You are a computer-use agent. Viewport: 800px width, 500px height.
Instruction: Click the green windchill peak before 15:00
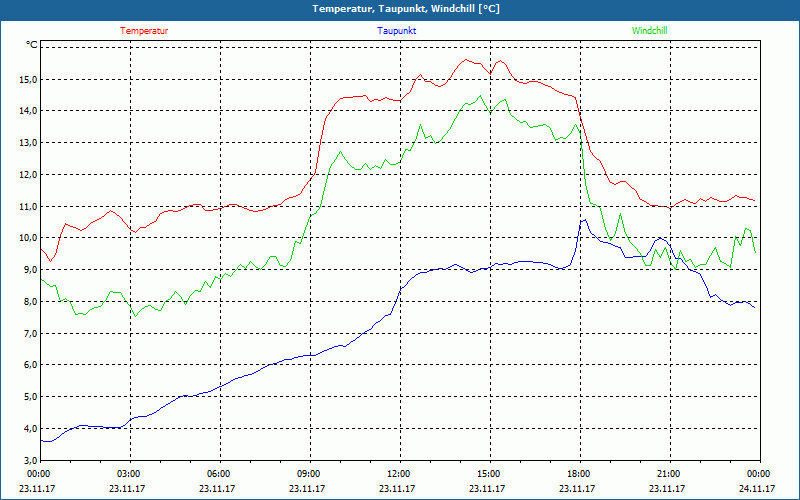pyautogui.click(x=480, y=95)
